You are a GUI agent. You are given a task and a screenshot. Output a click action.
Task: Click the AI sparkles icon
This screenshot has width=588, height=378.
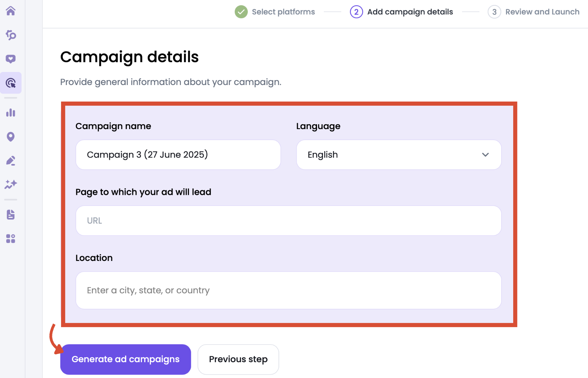(11, 184)
